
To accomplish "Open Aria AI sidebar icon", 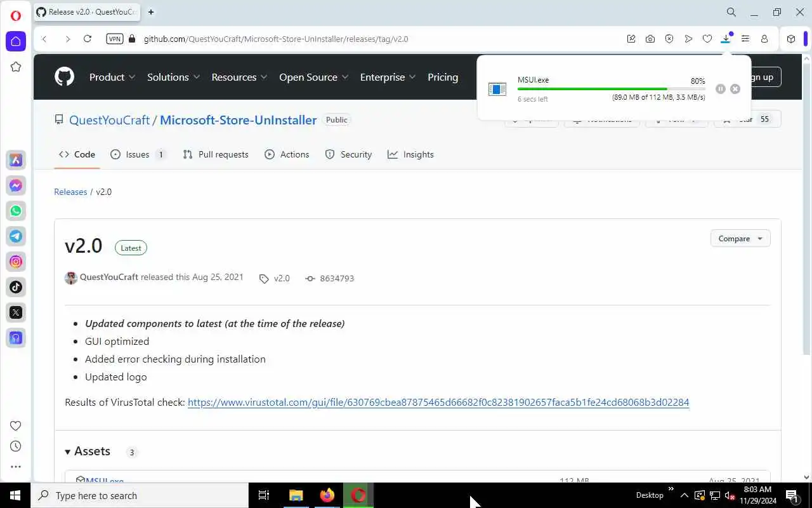I will (x=16, y=160).
